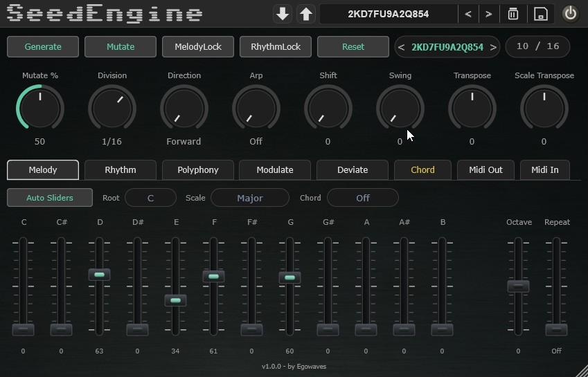Image resolution: width=588 pixels, height=377 pixels.
Task: Open the Root dropdown showing C
Action: point(150,198)
